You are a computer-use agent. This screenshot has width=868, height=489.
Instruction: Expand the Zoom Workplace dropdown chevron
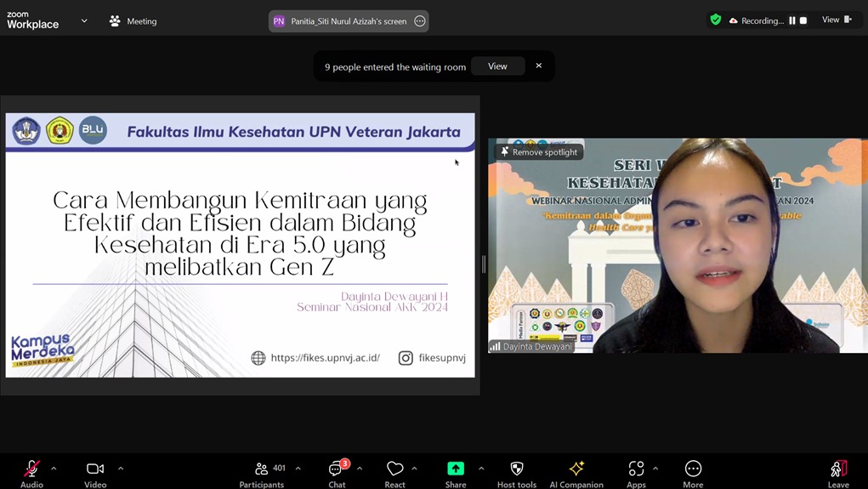(84, 21)
